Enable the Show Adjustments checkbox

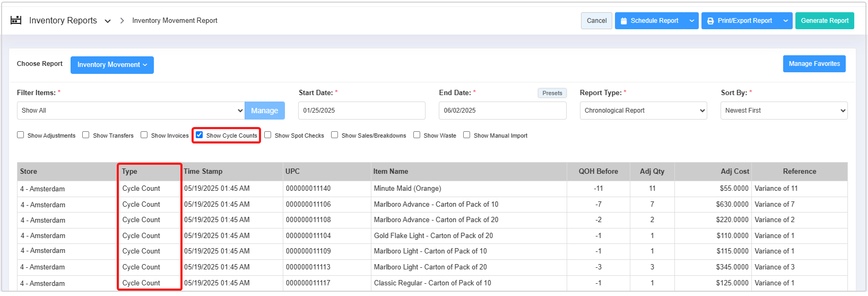coord(21,135)
